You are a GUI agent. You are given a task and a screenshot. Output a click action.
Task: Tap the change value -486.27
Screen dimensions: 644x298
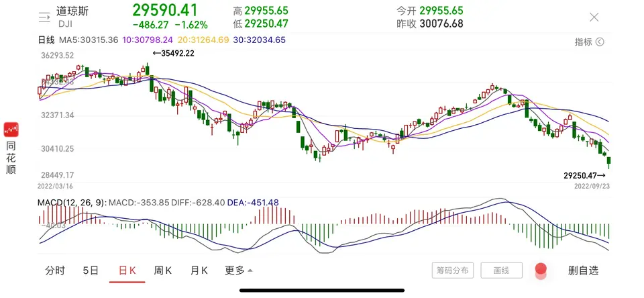pos(151,25)
